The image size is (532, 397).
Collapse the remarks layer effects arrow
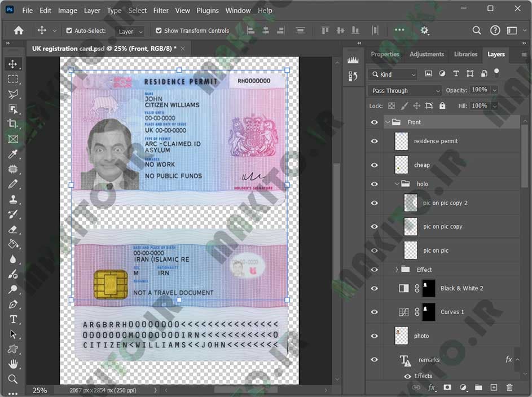517,359
